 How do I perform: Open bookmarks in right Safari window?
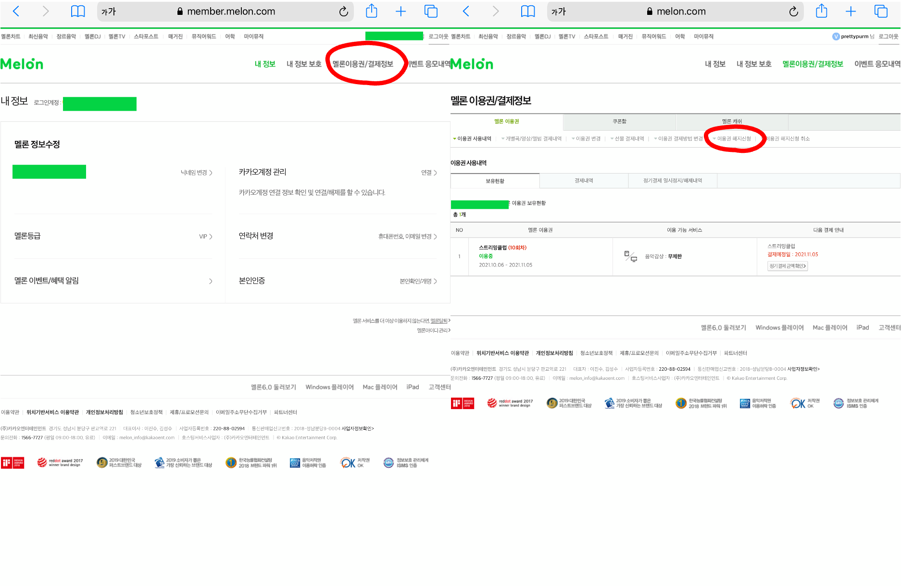click(x=527, y=12)
